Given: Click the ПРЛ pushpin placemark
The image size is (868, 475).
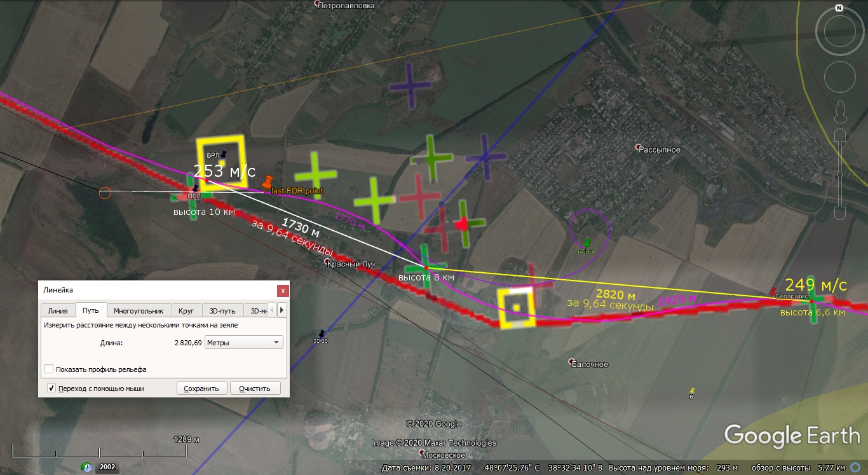Looking at the screenshot, I should 195,188.
